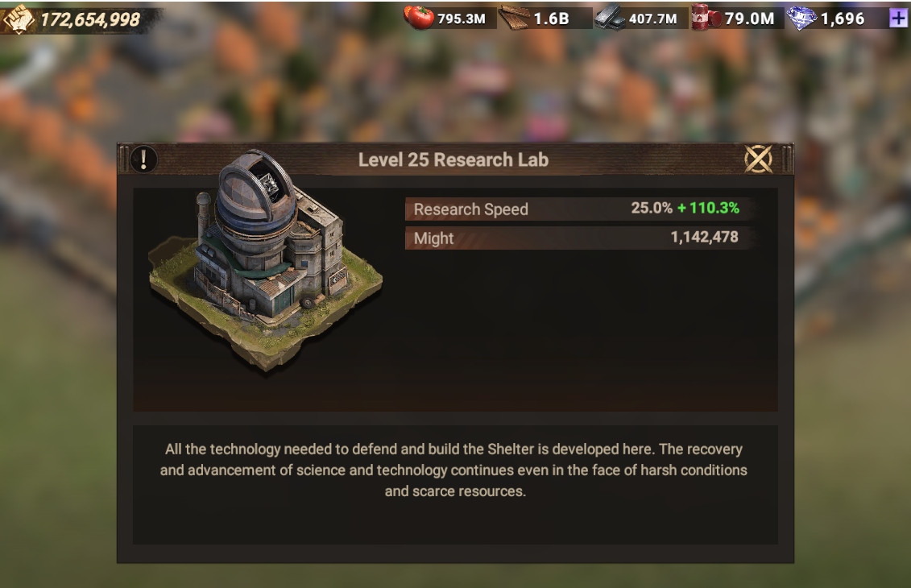
Task: Select the 407.7M metal amount
Action: (x=653, y=19)
